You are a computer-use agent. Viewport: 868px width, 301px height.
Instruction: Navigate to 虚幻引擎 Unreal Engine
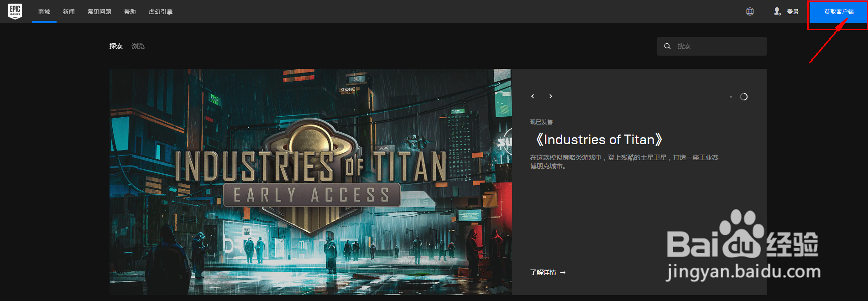[161, 12]
